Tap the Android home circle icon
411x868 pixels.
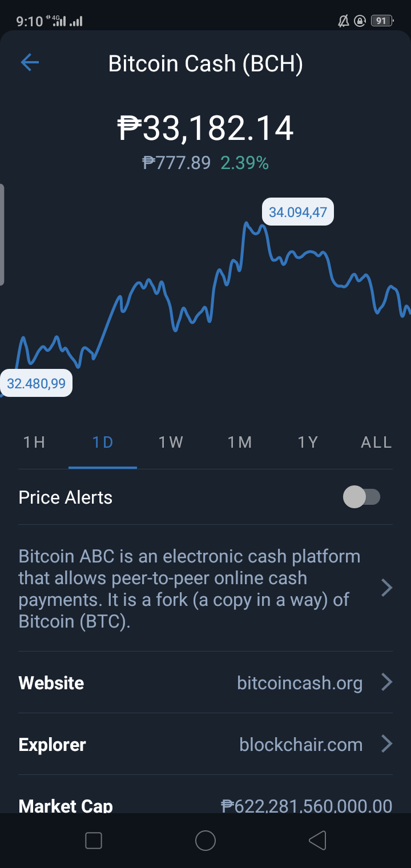coord(205,840)
